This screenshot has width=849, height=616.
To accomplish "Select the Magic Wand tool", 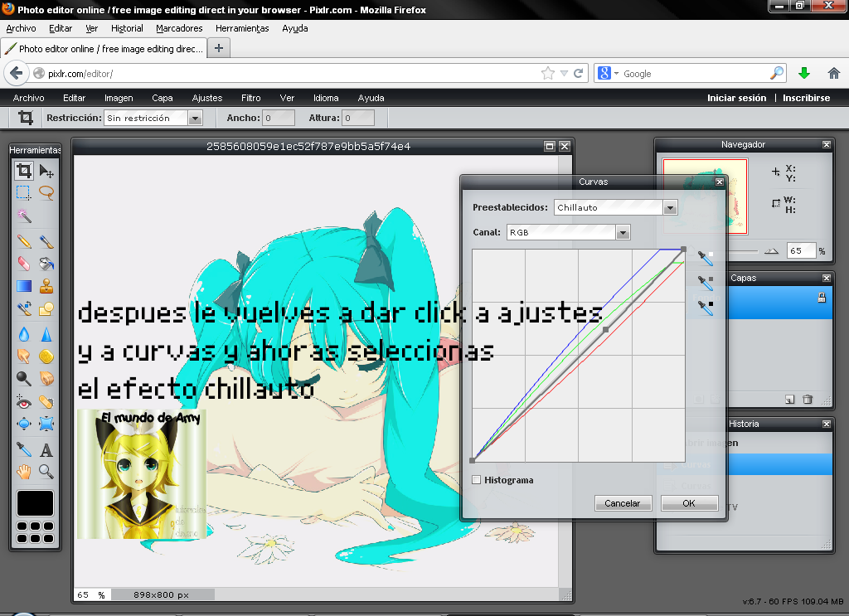I will click(24, 216).
